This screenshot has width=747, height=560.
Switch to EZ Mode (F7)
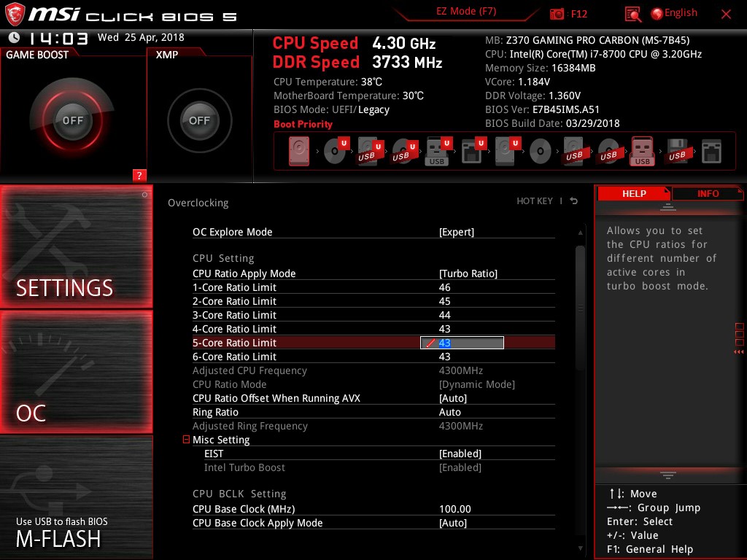466,12
